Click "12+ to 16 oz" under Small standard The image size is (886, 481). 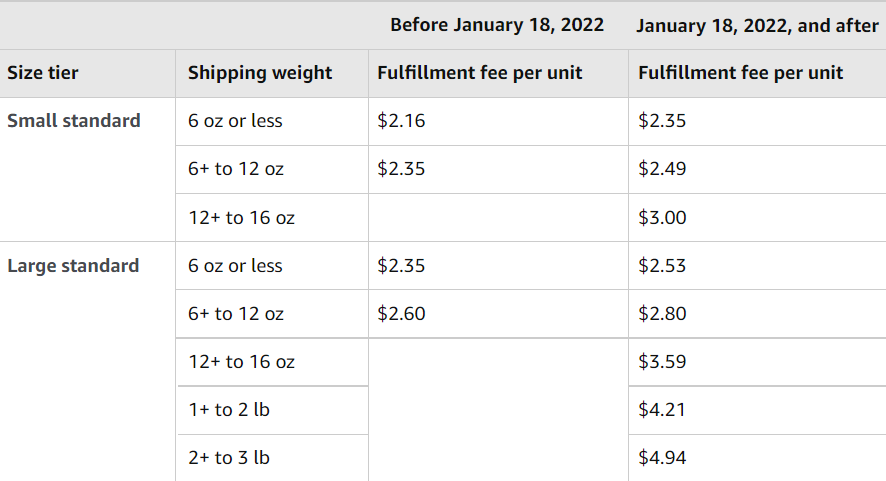pyautogui.click(x=241, y=218)
